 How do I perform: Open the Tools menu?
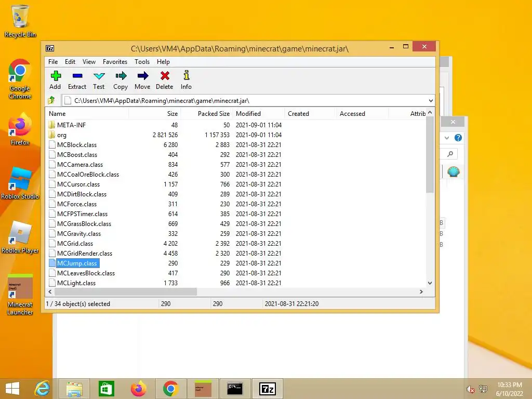click(x=142, y=62)
